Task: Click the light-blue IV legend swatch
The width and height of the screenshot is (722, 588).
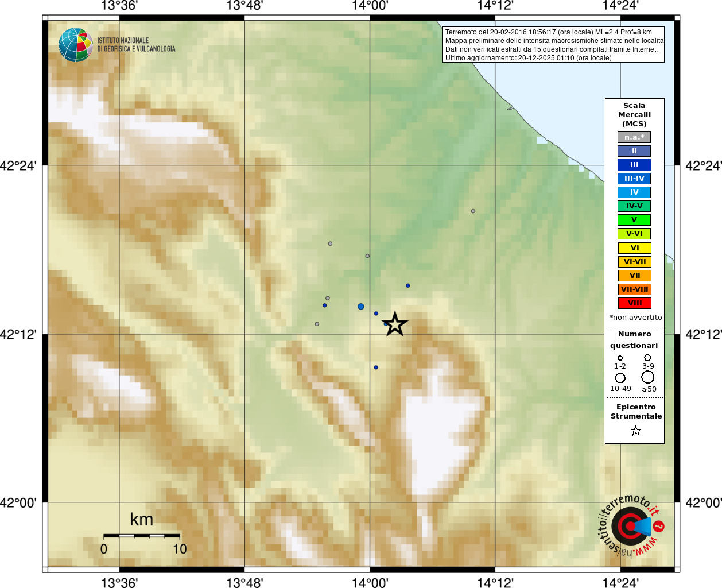Action: coord(634,192)
